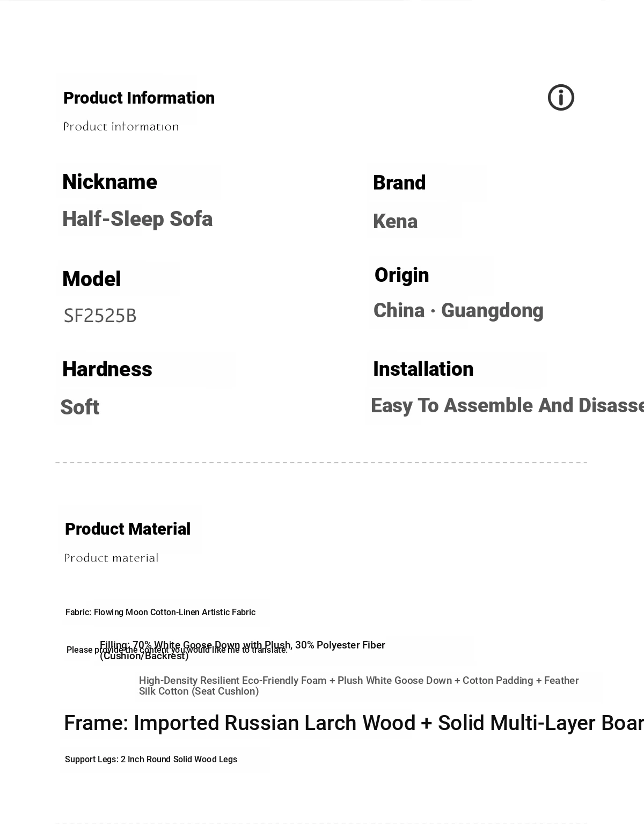Click the Frame Imported Russian Larch line
Image resolution: width=644 pixels, height=824 pixels.
click(x=354, y=724)
